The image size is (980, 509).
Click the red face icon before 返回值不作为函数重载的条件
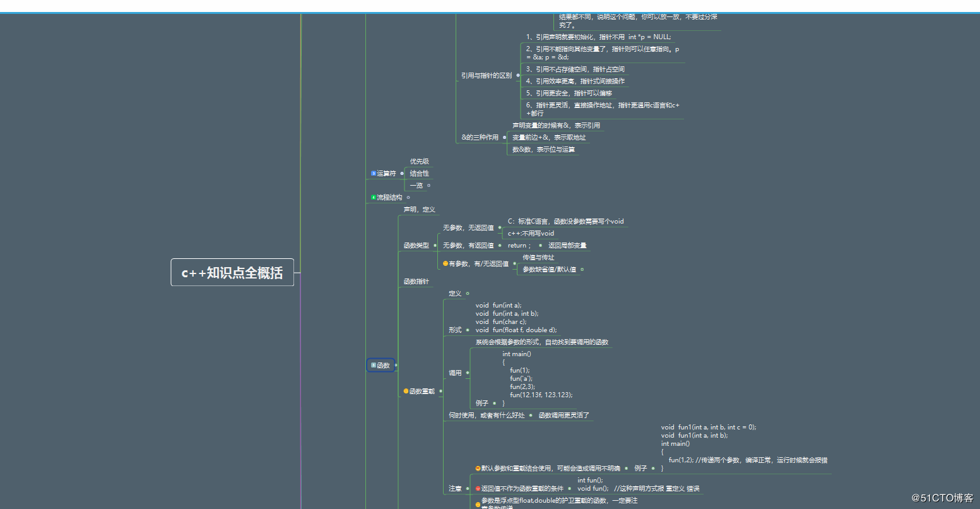point(478,488)
